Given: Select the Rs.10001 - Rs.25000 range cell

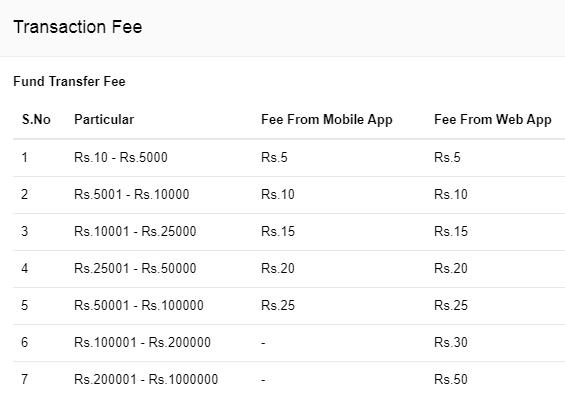Looking at the screenshot, I should 135,231.
